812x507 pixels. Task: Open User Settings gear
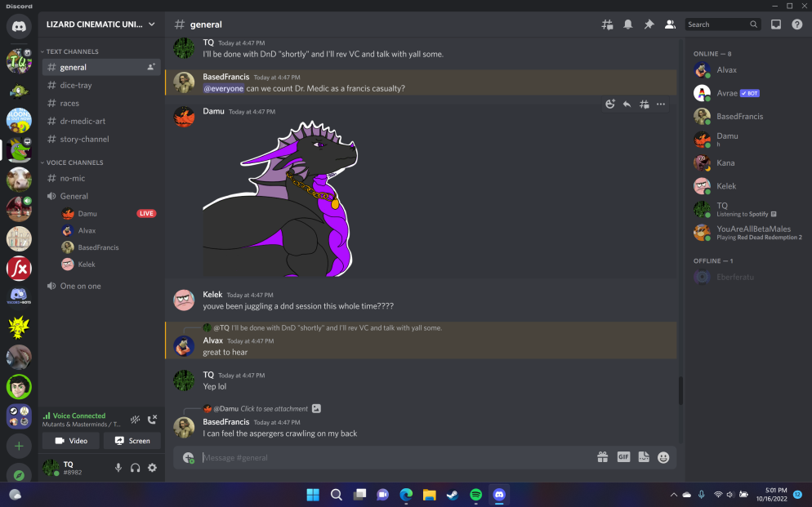coord(152,468)
